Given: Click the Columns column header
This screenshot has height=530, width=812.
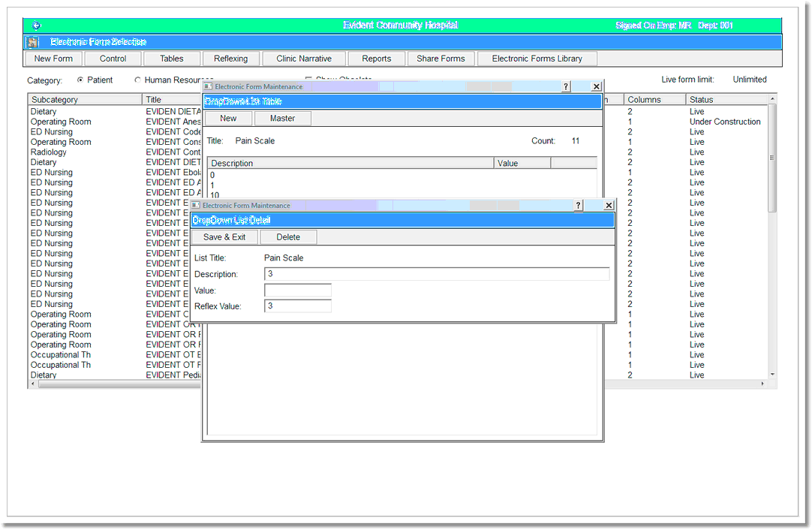Looking at the screenshot, I should point(654,100).
